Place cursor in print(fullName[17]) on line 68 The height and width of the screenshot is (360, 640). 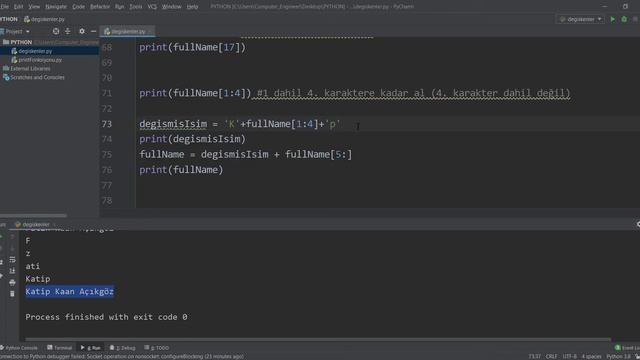point(192,47)
